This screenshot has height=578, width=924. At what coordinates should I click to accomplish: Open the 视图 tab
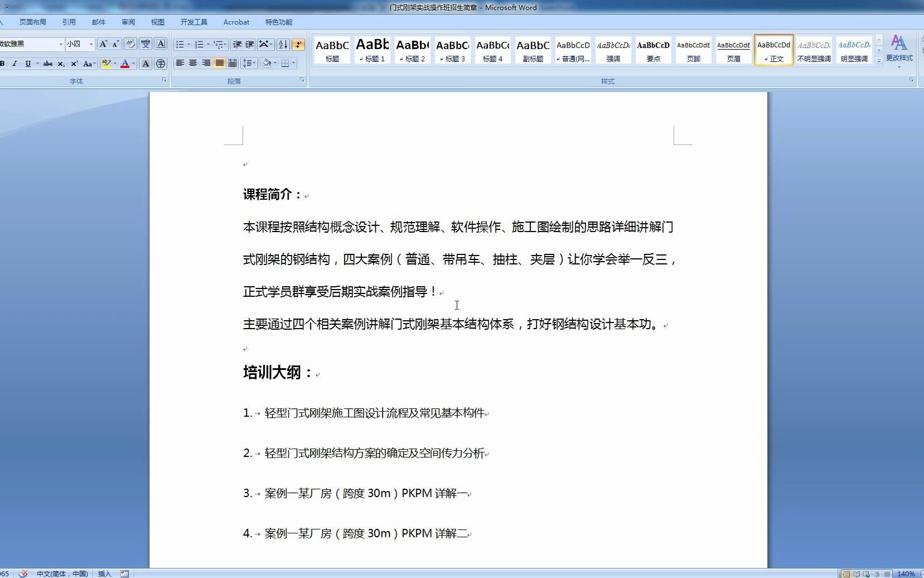[158, 22]
